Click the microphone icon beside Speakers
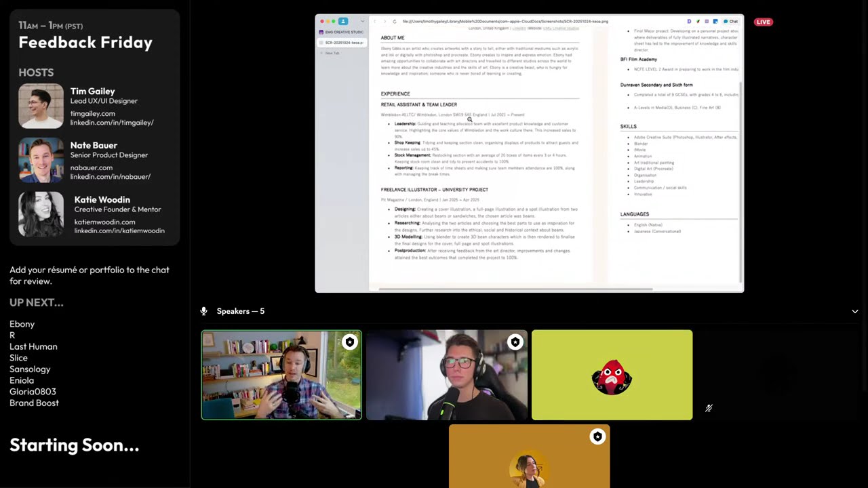 [x=203, y=311]
